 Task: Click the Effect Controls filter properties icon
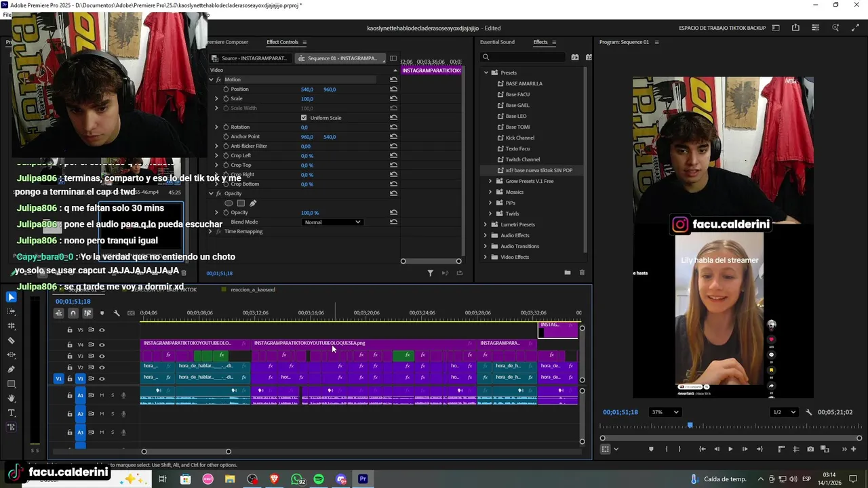430,273
